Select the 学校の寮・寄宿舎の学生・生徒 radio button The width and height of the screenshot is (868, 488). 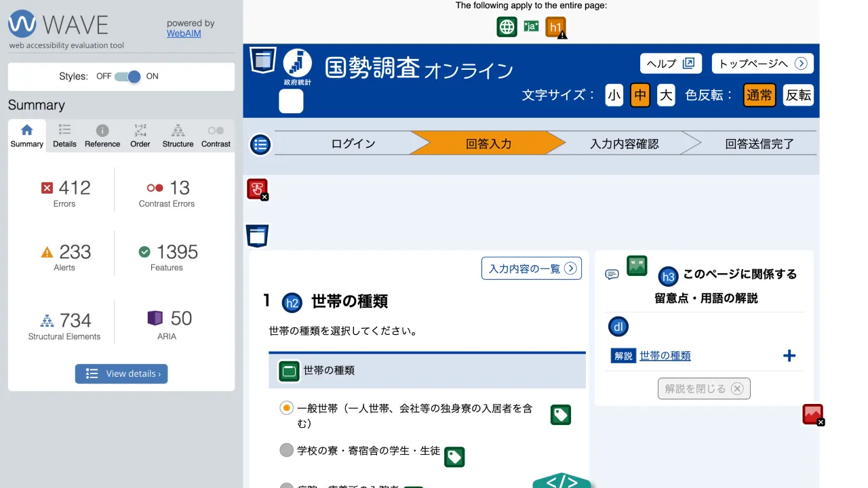click(x=286, y=449)
